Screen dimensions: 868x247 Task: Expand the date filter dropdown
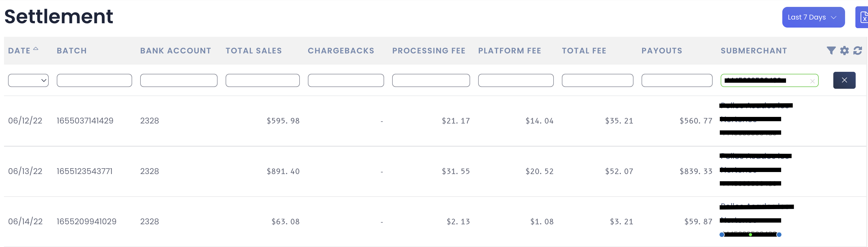pos(28,80)
